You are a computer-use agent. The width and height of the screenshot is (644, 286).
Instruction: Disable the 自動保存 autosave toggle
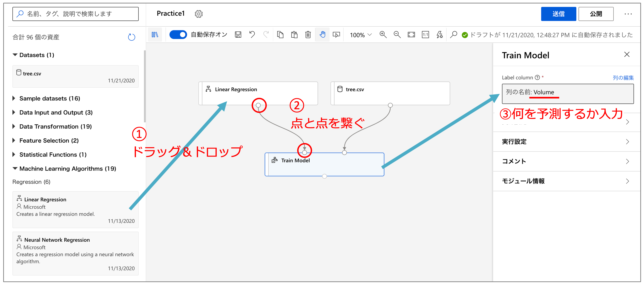(178, 35)
